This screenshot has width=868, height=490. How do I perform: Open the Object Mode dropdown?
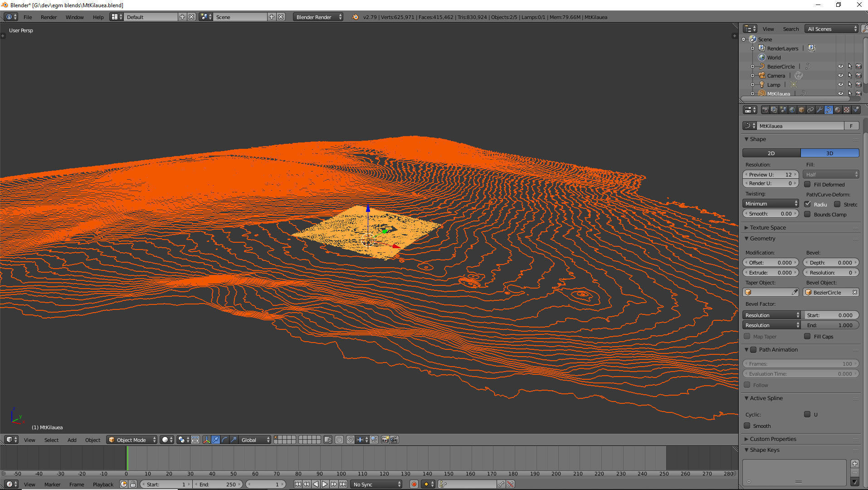click(132, 440)
